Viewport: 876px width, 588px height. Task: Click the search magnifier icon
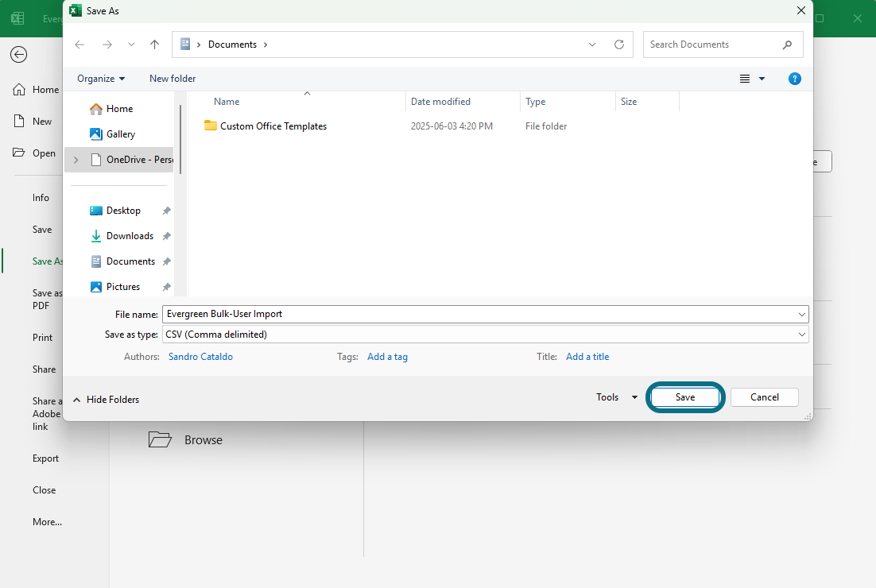[787, 44]
